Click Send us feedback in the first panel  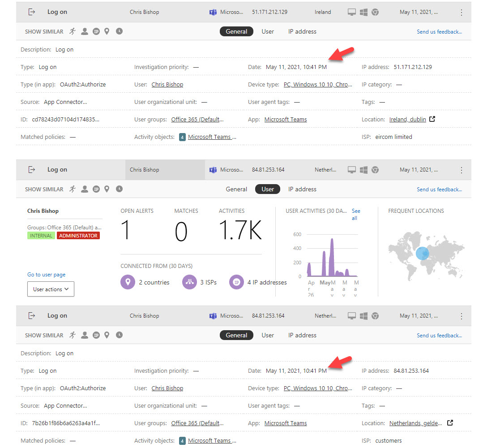(439, 32)
